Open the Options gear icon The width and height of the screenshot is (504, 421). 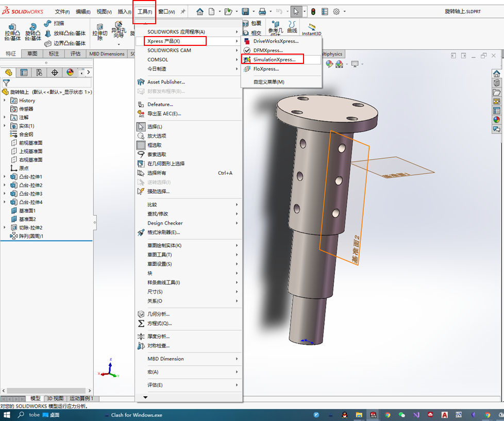[x=336, y=12]
